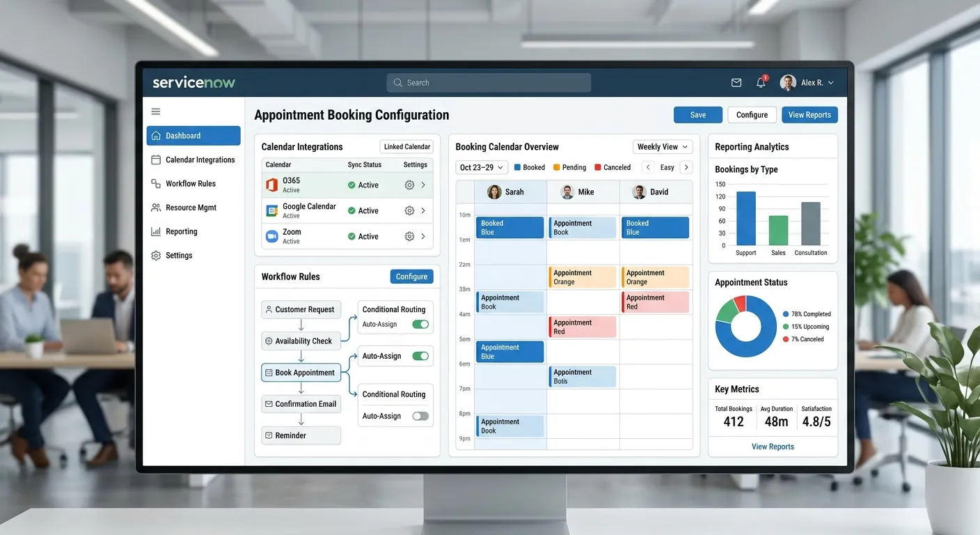Click Mike's avatar in the calendar header
This screenshot has height=535, width=980.
pyautogui.click(x=567, y=192)
